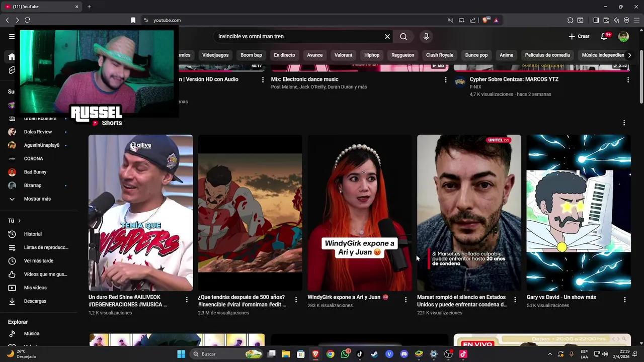Open the CORONA channel subscription

point(37,158)
